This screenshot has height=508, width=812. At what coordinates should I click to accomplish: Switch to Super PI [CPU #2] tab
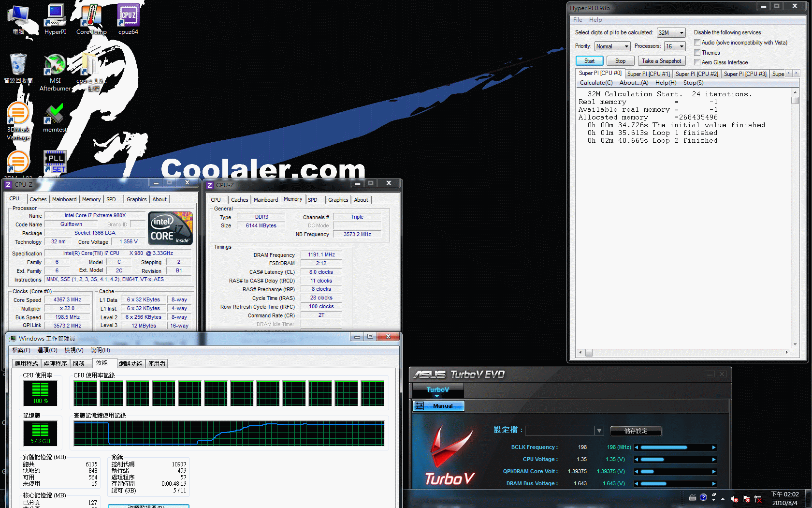(x=696, y=74)
